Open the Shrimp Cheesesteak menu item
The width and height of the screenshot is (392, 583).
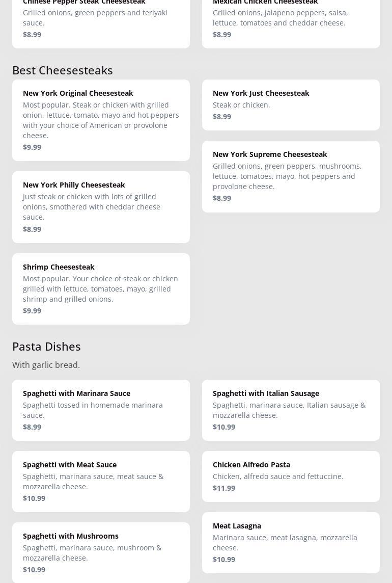(x=101, y=288)
